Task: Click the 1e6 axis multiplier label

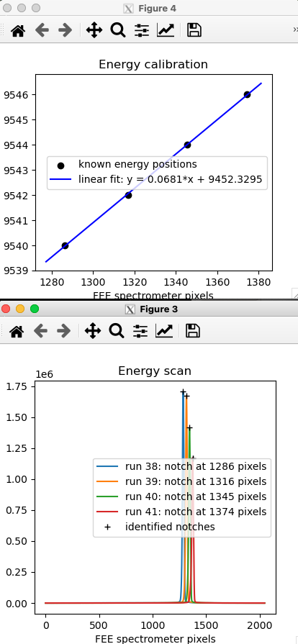Action: [x=44, y=375]
